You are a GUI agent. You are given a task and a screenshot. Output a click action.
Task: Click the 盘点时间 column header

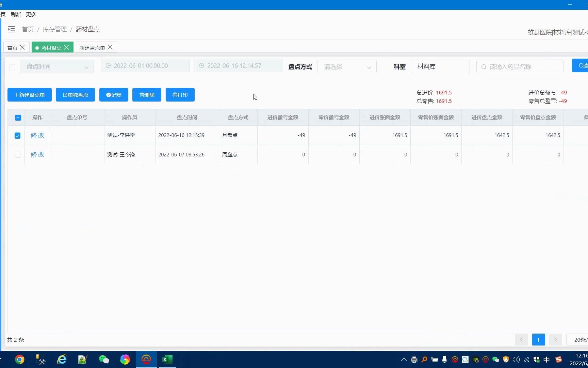(x=187, y=118)
